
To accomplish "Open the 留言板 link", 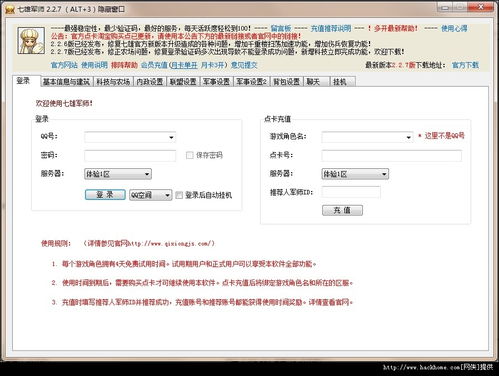I will (x=281, y=28).
